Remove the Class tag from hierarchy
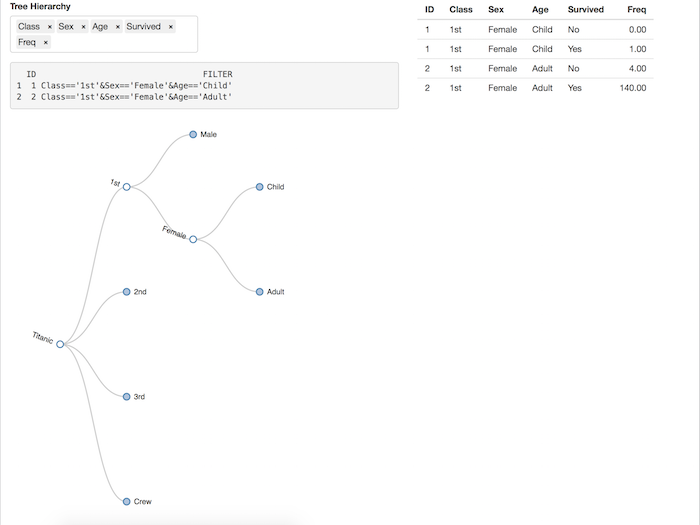The width and height of the screenshot is (700, 525). click(50, 27)
